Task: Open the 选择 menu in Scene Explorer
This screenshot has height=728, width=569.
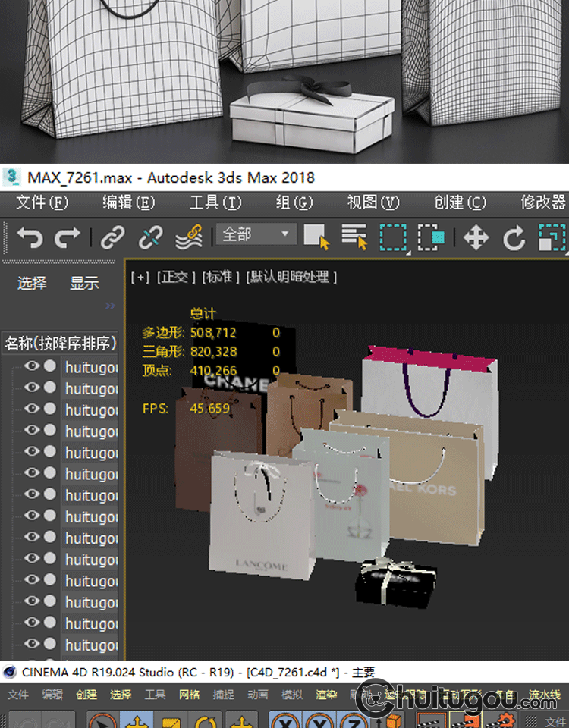Action: click(32, 283)
